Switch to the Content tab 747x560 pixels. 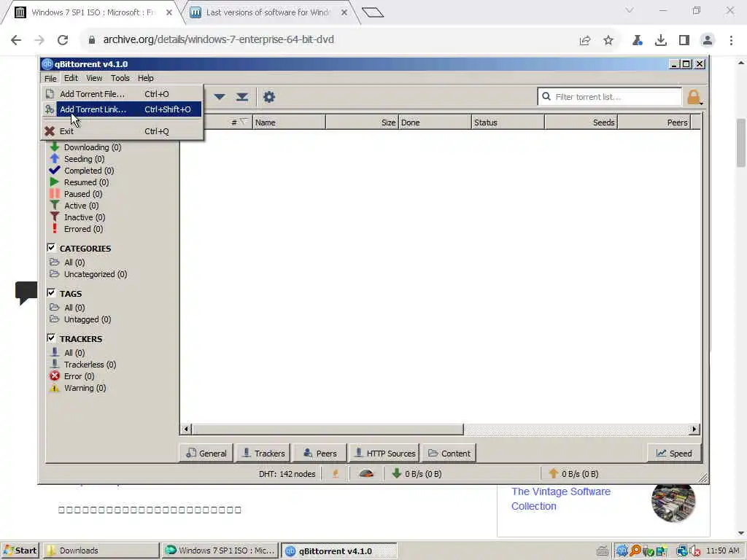[x=449, y=454]
